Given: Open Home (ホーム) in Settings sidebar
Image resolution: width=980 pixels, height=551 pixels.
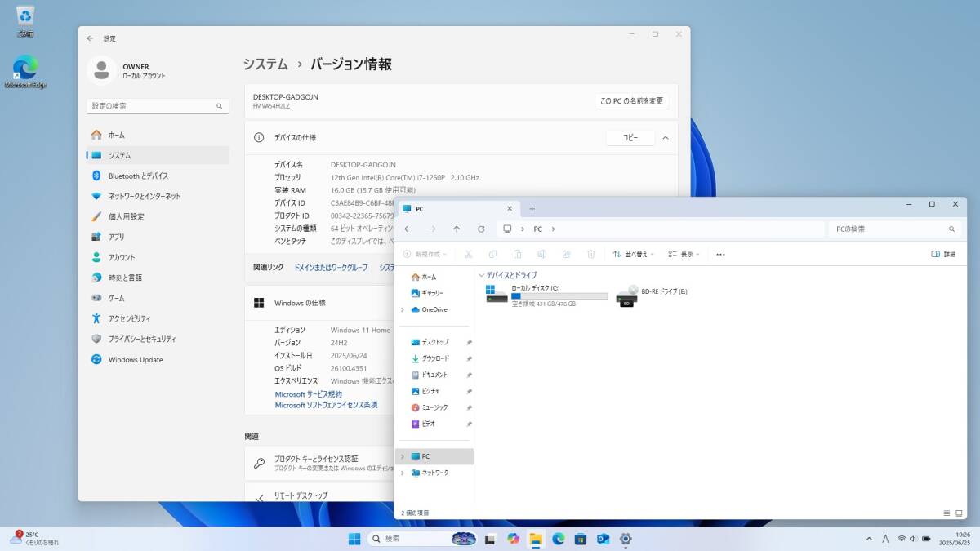Looking at the screenshot, I should [158, 135].
